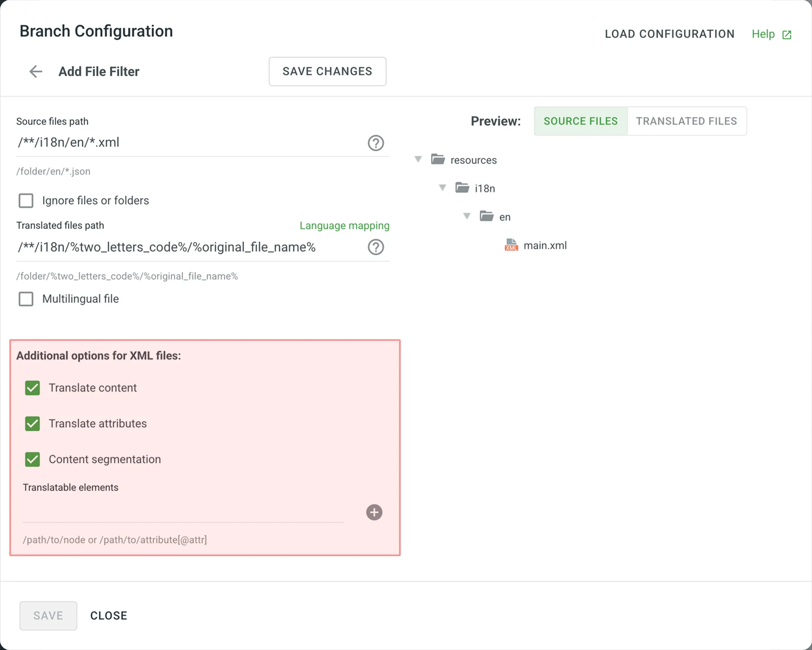
Task: Click the back arrow beside Add File Filter
Action: 36,71
